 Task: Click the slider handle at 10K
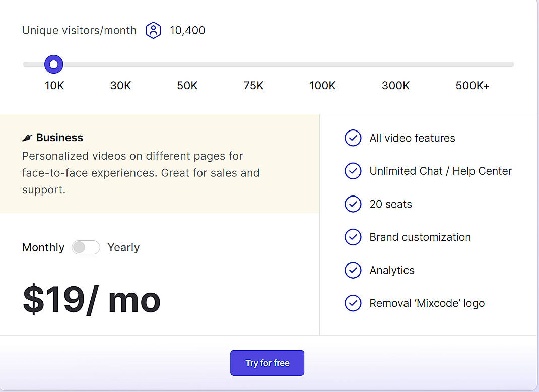pos(53,64)
